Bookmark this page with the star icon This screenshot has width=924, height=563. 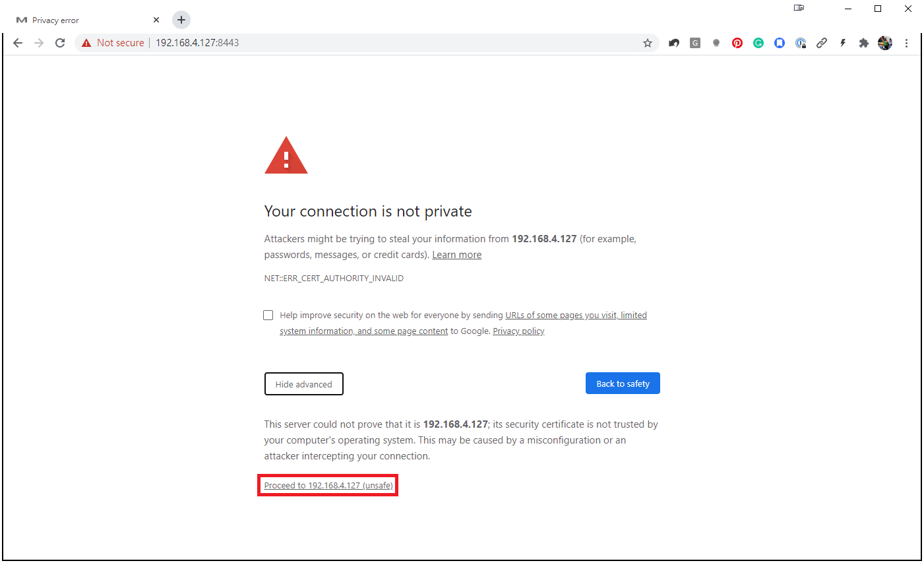(x=647, y=43)
